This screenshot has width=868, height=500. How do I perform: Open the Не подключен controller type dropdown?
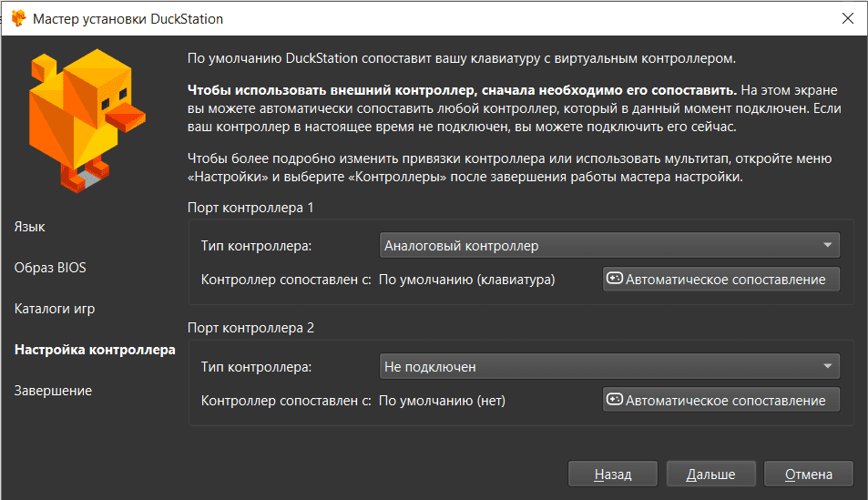tap(608, 367)
